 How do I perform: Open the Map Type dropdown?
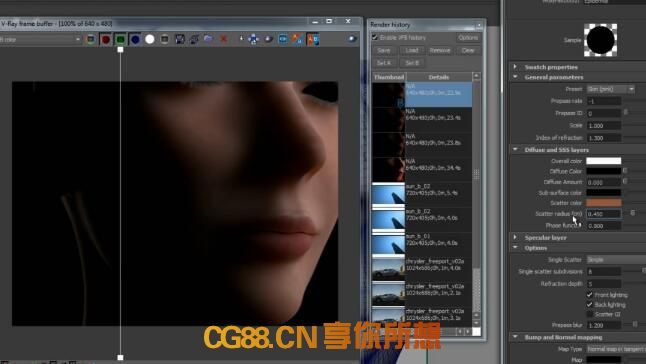pyautogui.click(x=616, y=349)
